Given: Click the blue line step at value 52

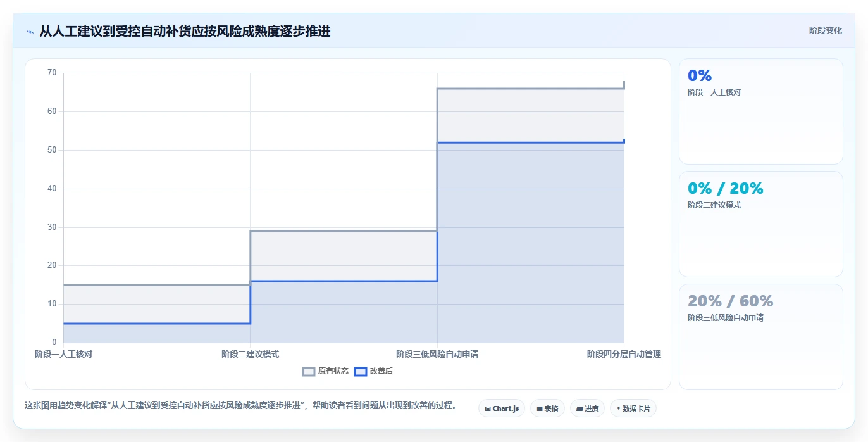Looking at the screenshot, I should point(530,142).
